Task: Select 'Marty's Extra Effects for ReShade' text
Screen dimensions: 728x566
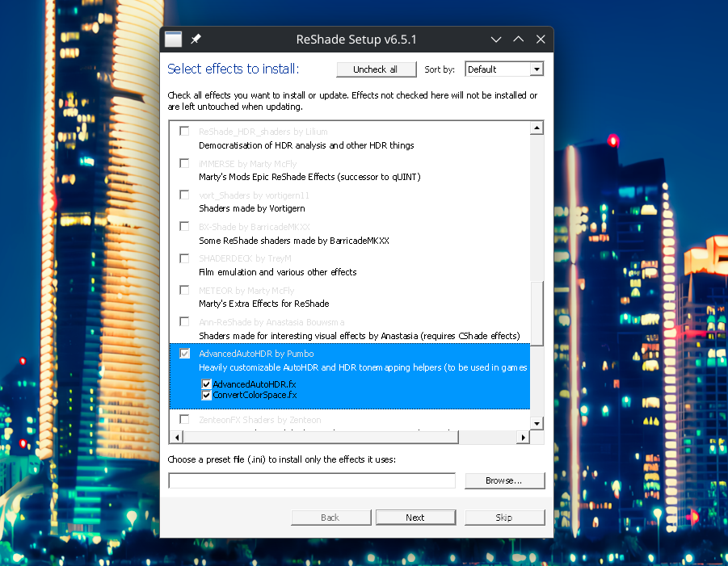Action: pyautogui.click(x=264, y=304)
